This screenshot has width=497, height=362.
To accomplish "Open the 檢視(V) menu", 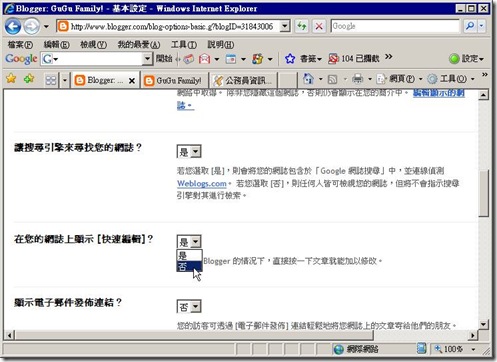I will tap(93, 44).
